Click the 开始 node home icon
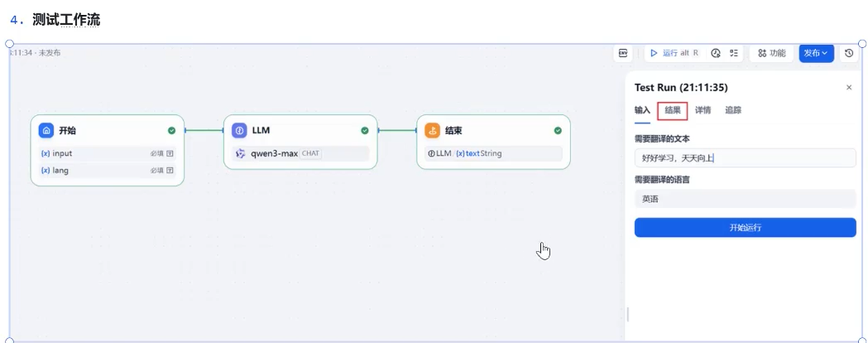This screenshot has height=343, width=868. [x=46, y=131]
